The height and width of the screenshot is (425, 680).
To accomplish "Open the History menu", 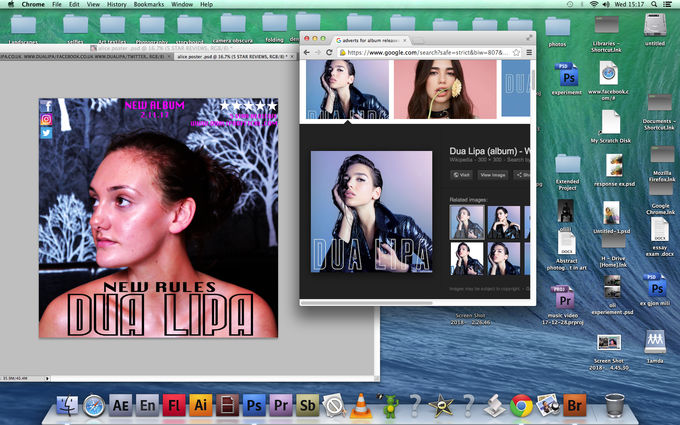I will 117,4.
